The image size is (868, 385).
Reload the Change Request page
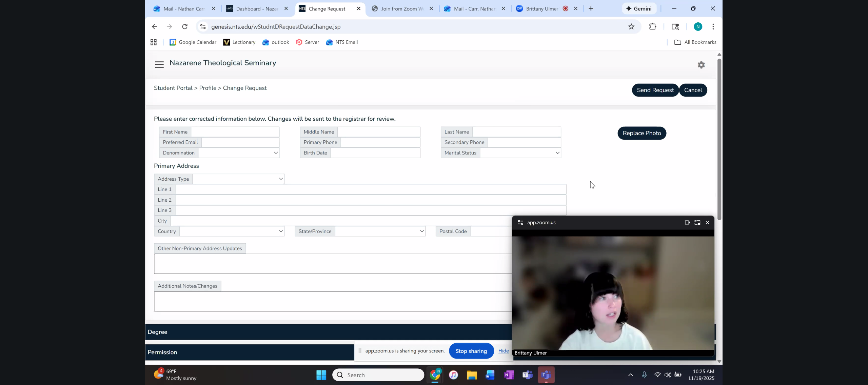click(x=185, y=27)
